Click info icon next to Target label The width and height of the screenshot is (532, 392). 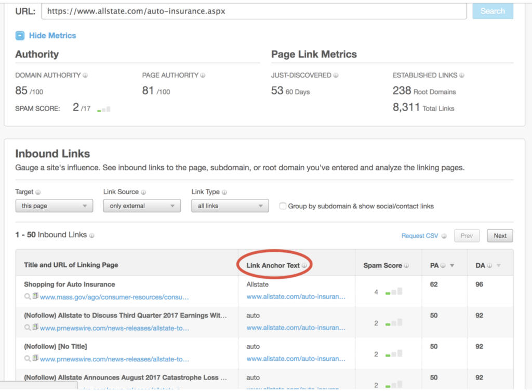[38, 192]
